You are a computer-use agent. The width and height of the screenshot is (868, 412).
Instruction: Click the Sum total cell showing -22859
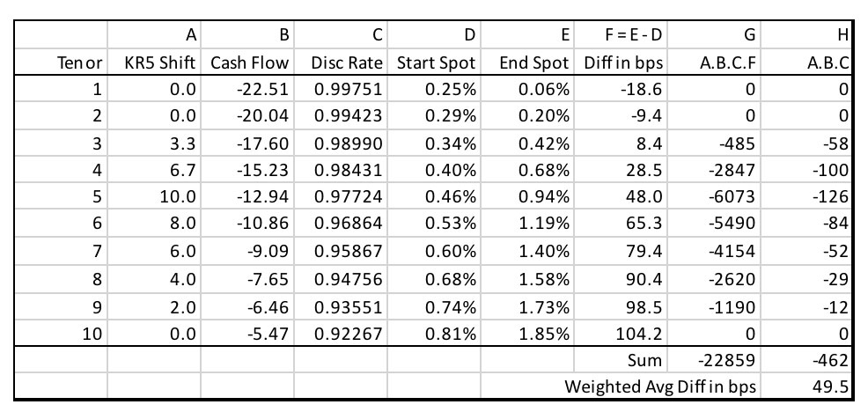coord(728,359)
